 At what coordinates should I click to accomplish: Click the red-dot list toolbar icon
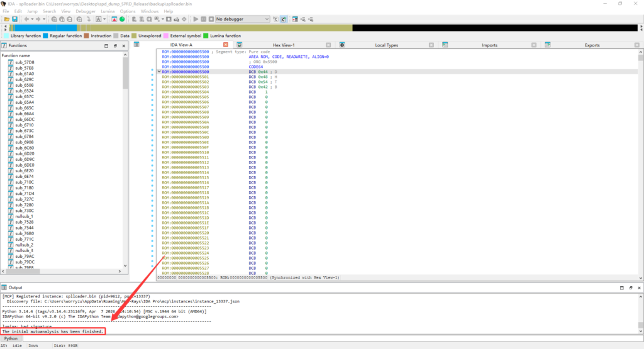click(295, 19)
